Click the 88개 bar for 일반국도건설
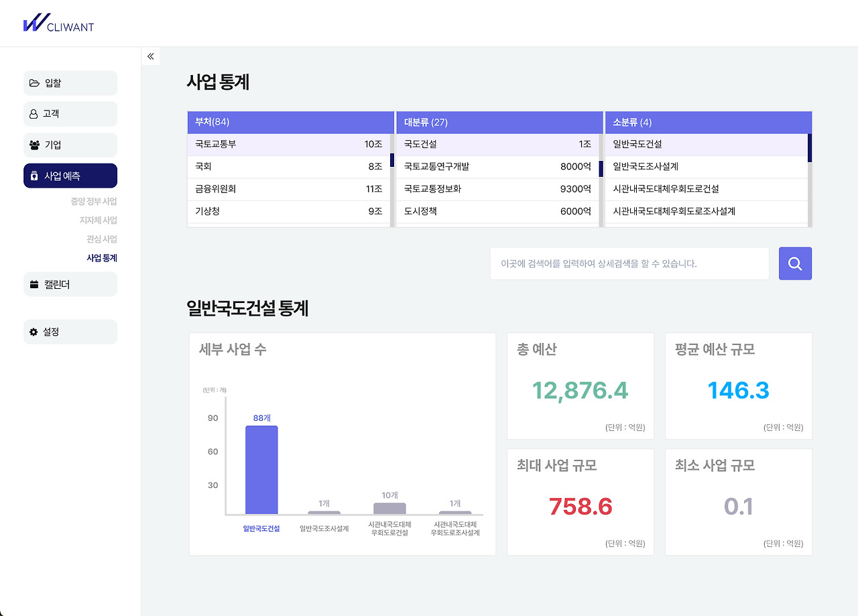 (x=261, y=470)
